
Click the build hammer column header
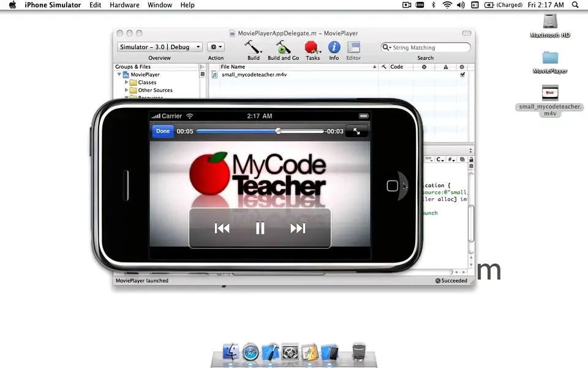(x=383, y=67)
